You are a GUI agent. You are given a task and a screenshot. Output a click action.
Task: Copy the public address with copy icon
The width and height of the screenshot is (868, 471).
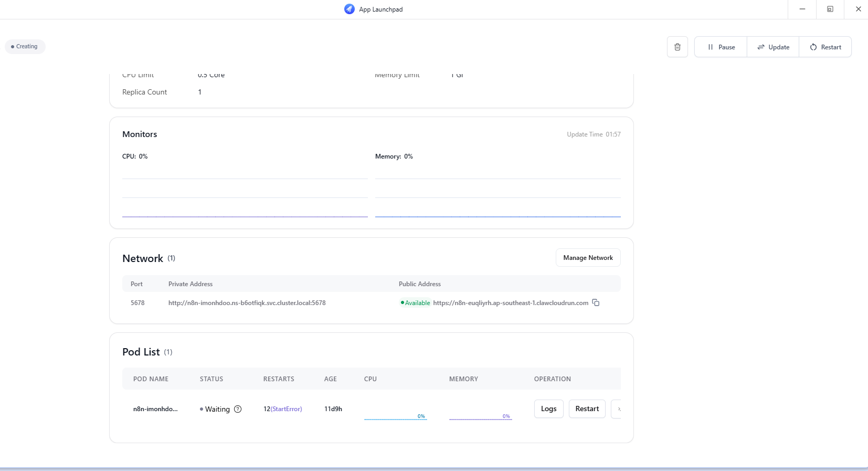pos(596,302)
